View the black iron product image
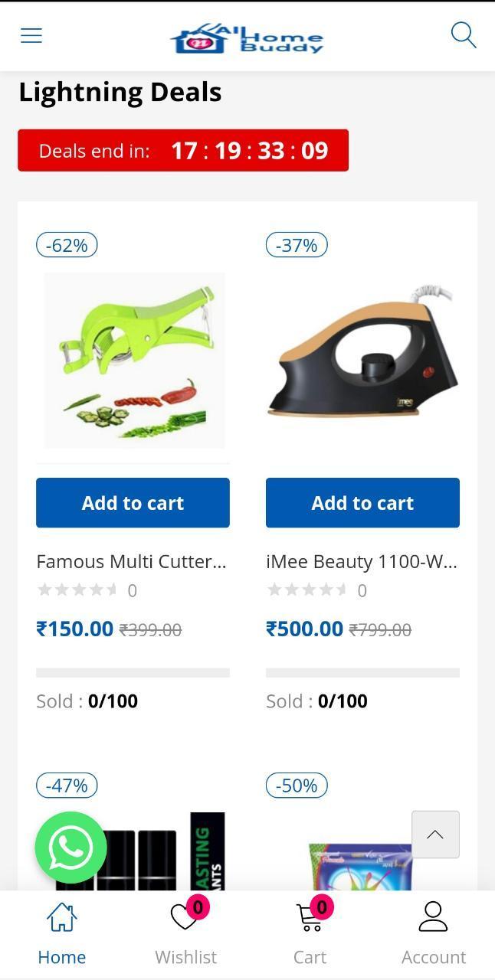 [x=362, y=353]
